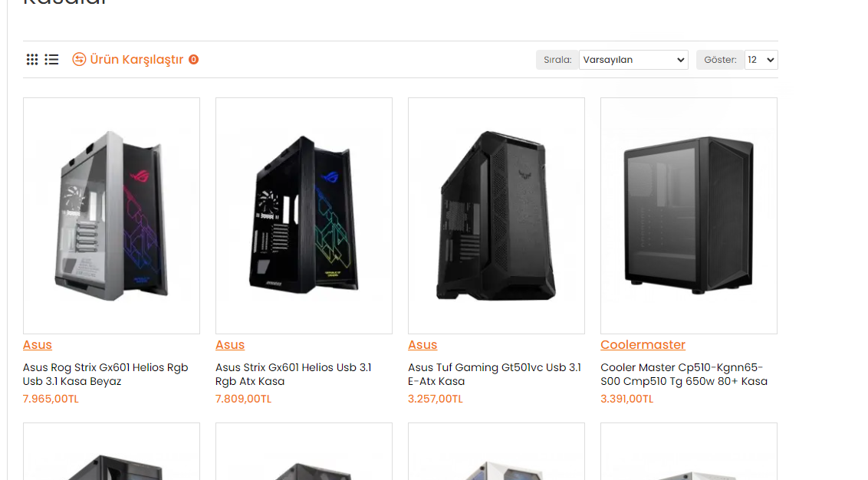Open Asus Tuf Gaming Gt501vc E-Atx title
This screenshot has width=868, height=480.
point(495,374)
